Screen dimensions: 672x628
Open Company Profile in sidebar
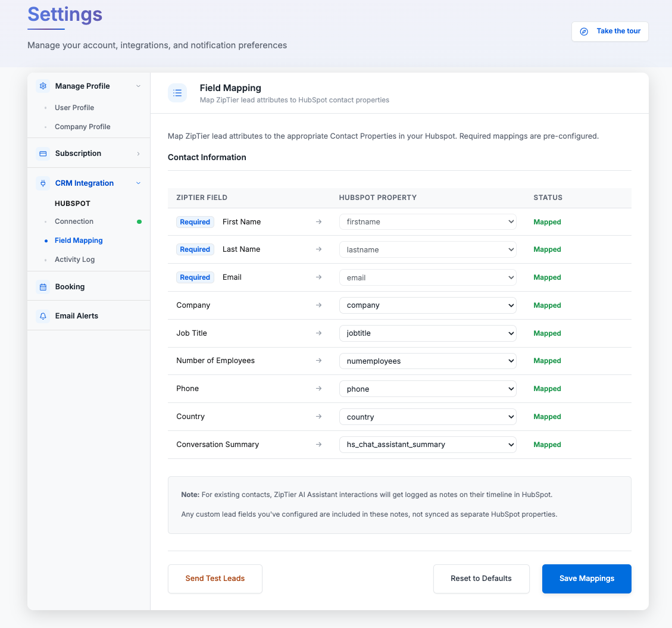tap(82, 126)
